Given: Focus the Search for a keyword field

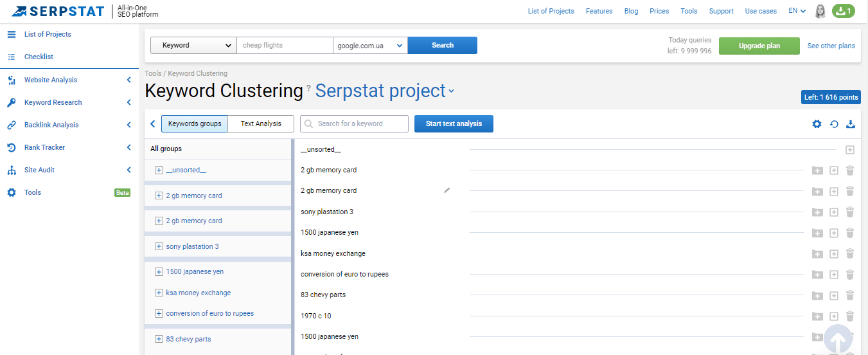Looking at the screenshot, I should (x=354, y=123).
